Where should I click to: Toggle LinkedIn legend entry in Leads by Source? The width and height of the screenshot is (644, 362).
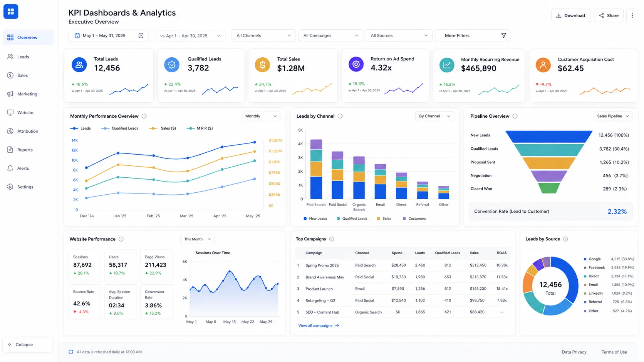pyautogui.click(x=593, y=293)
